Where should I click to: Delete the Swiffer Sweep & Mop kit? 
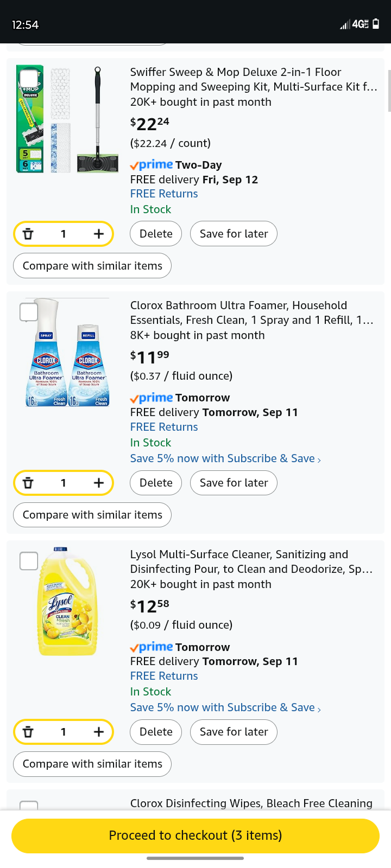156,234
